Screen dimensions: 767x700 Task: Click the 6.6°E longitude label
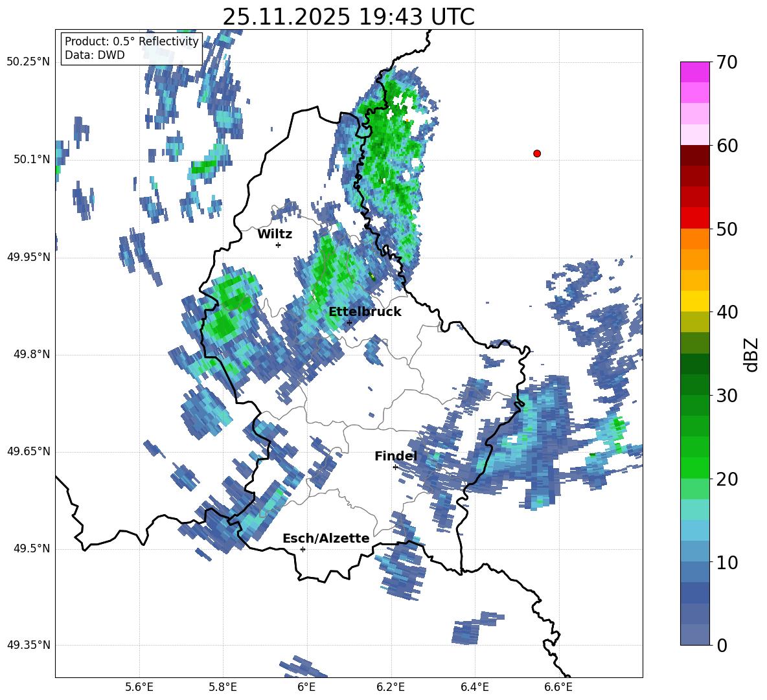[x=558, y=687]
